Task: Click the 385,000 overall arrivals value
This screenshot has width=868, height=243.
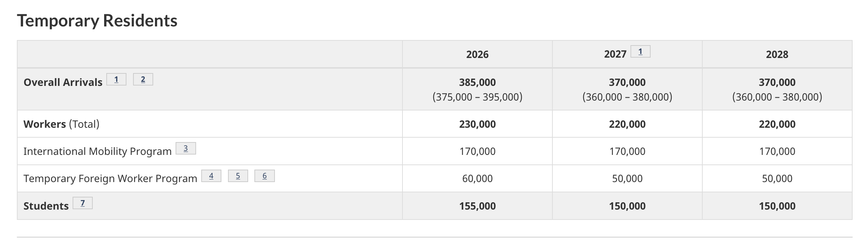Action: coord(477,82)
